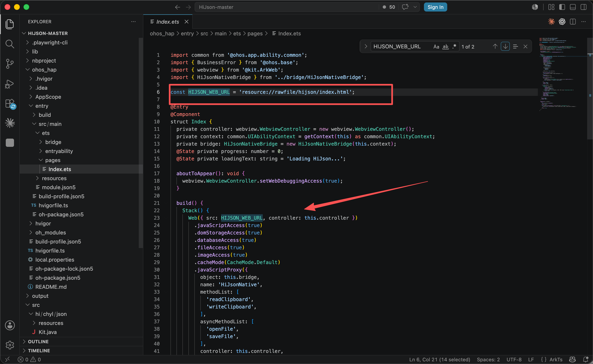
Task: Toggle secondary side bar visibility
Action: [x=583, y=7]
